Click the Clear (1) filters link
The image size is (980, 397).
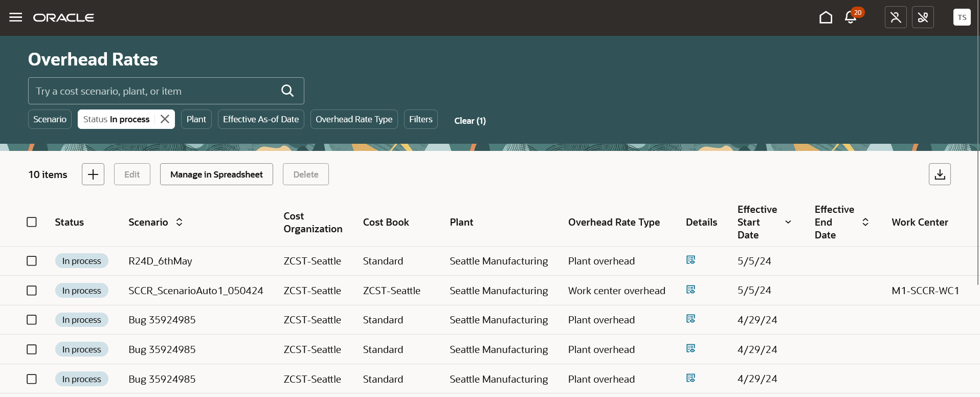(x=470, y=121)
